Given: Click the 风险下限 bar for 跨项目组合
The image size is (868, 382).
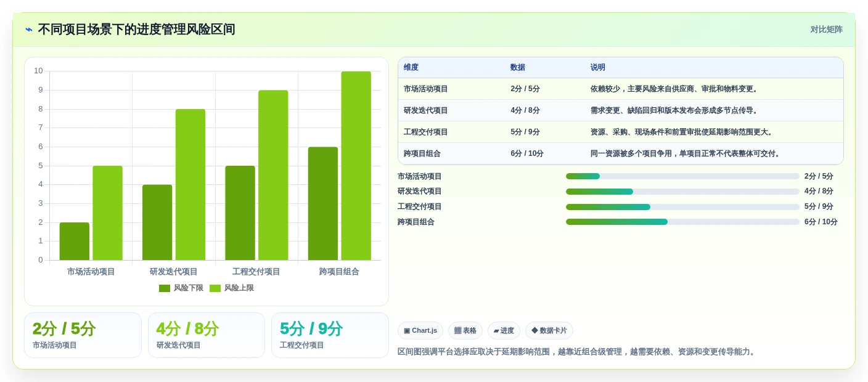Looking at the screenshot, I should 323,203.
